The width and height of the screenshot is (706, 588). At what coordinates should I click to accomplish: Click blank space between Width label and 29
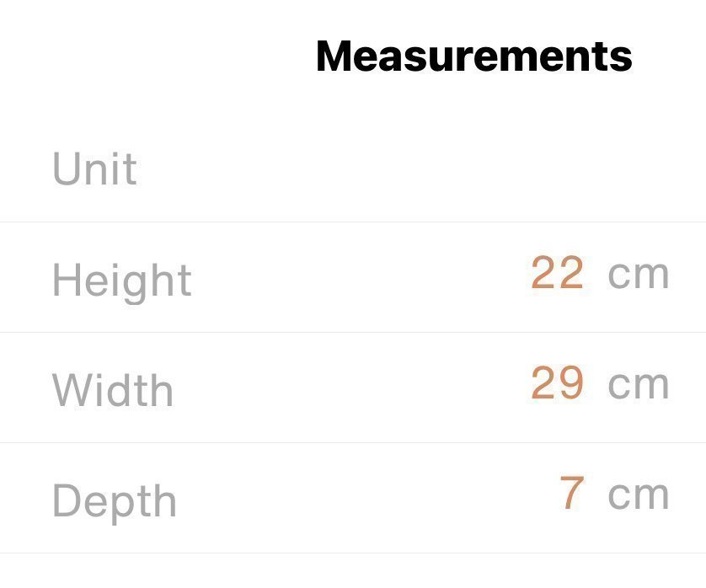coord(354,388)
